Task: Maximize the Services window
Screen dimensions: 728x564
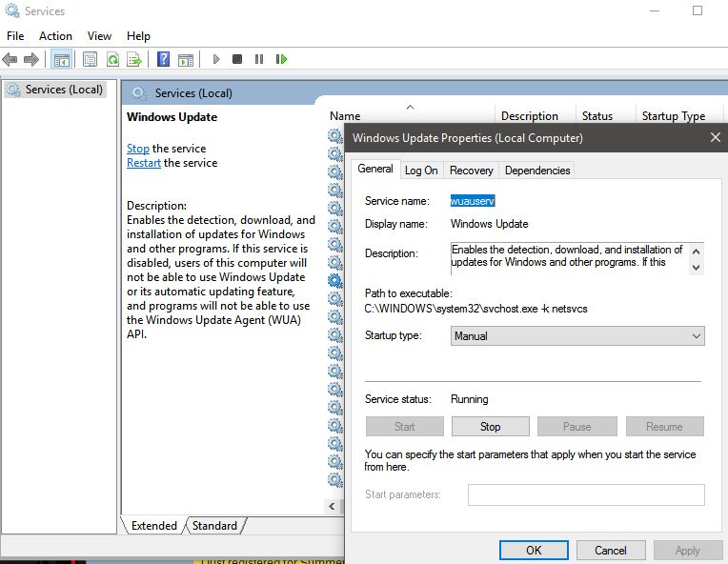Action: click(697, 10)
